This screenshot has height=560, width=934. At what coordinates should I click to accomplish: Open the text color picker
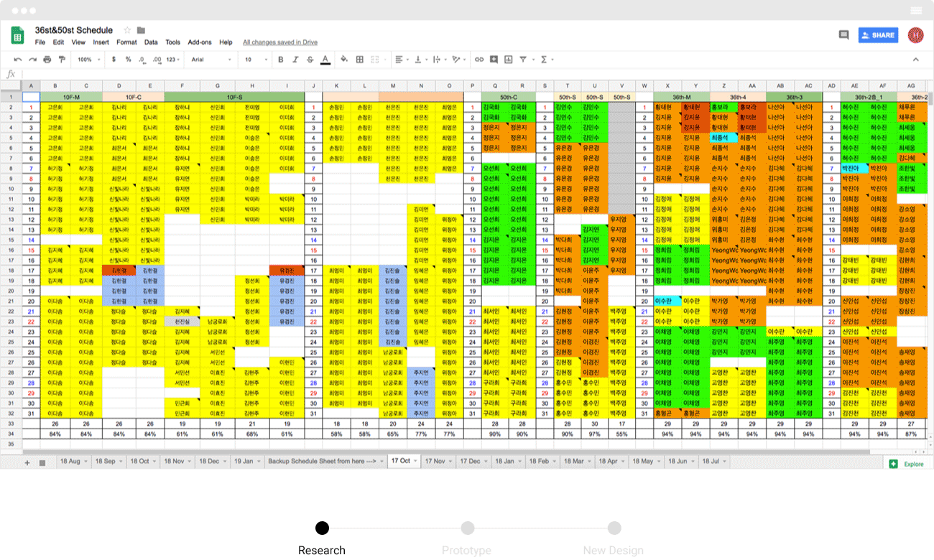[325, 60]
